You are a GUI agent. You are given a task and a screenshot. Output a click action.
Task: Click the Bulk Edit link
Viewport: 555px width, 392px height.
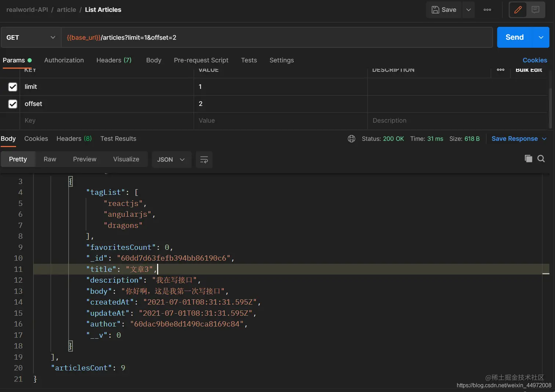(529, 70)
